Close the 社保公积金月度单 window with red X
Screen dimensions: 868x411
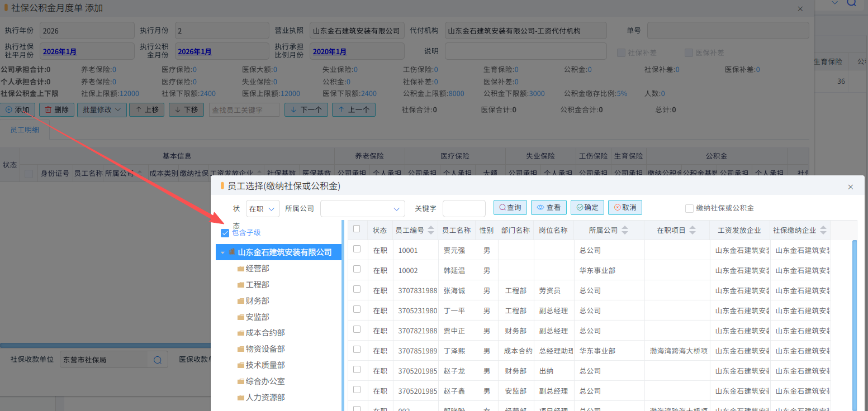pyautogui.click(x=800, y=9)
